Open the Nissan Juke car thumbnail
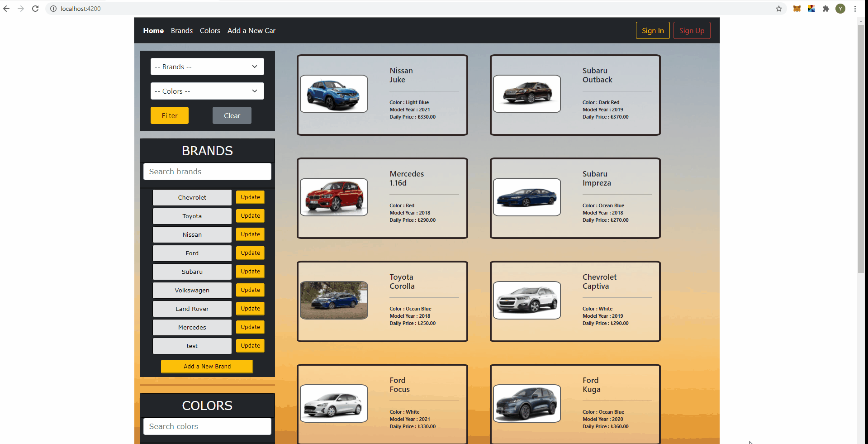The width and height of the screenshot is (868, 444). tap(334, 94)
